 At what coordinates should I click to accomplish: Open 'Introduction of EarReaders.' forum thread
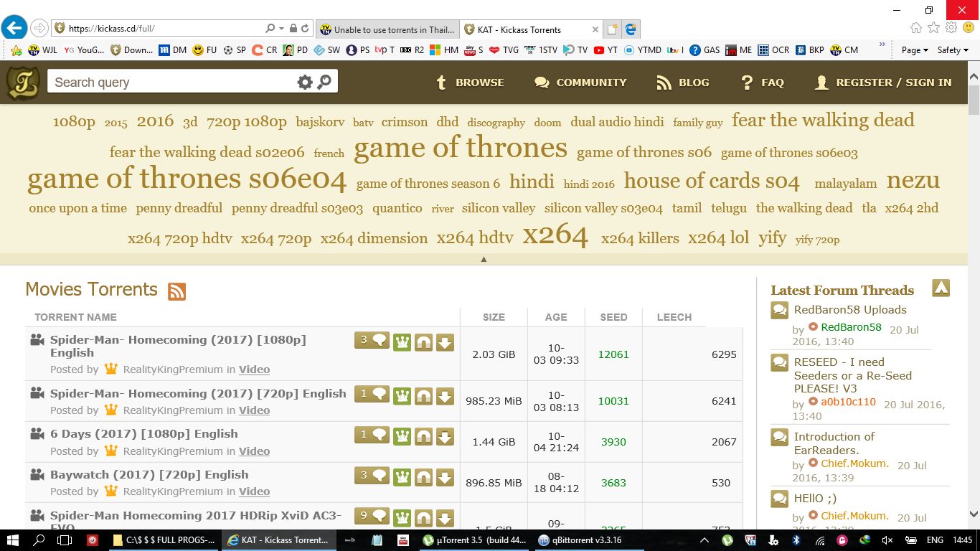tap(834, 443)
